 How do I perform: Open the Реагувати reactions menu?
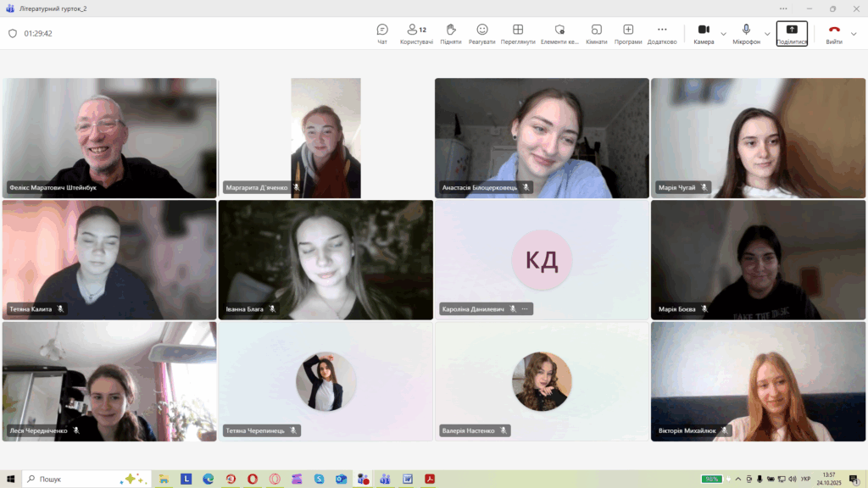click(481, 33)
